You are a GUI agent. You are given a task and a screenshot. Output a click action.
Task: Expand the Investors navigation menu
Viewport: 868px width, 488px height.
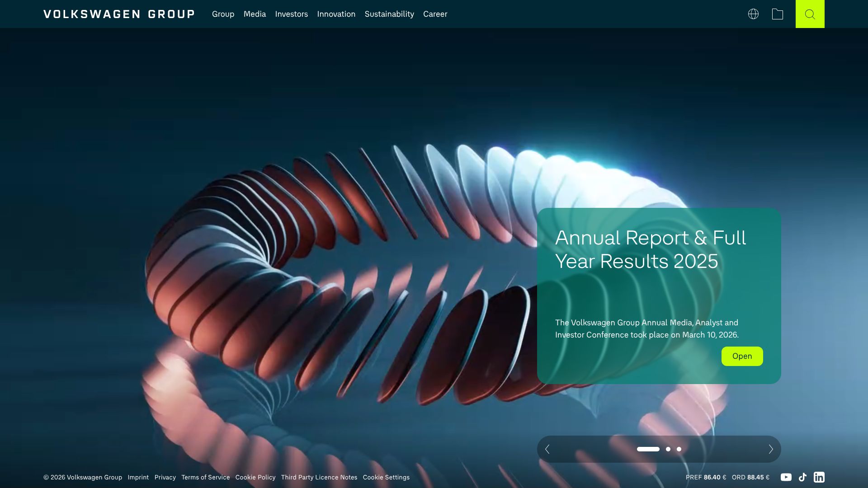tap(291, 14)
